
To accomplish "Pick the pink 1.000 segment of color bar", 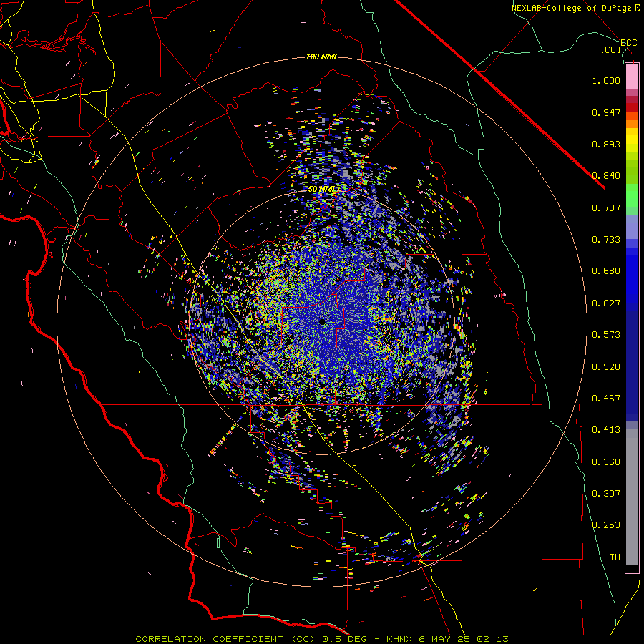I will click(632, 77).
